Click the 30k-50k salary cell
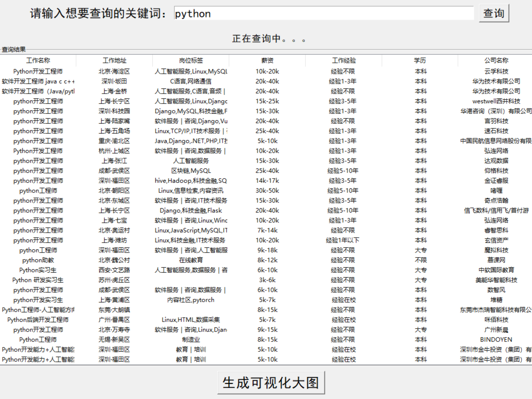 point(267,190)
